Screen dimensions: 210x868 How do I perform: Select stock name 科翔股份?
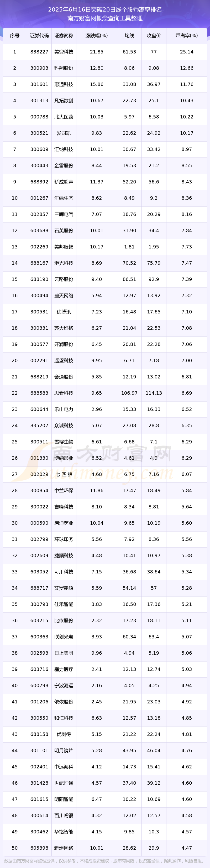(x=64, y=68)
